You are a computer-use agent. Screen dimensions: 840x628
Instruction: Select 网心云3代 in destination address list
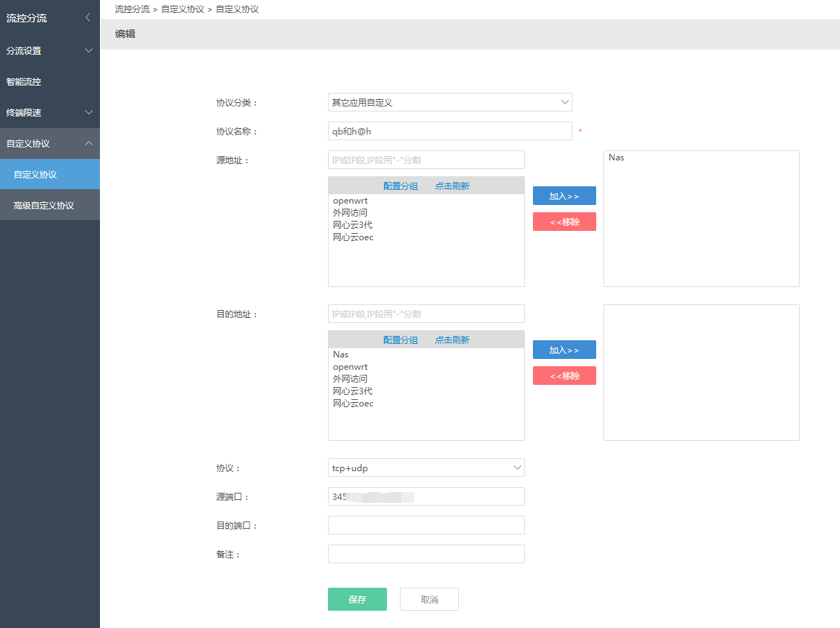352,391
